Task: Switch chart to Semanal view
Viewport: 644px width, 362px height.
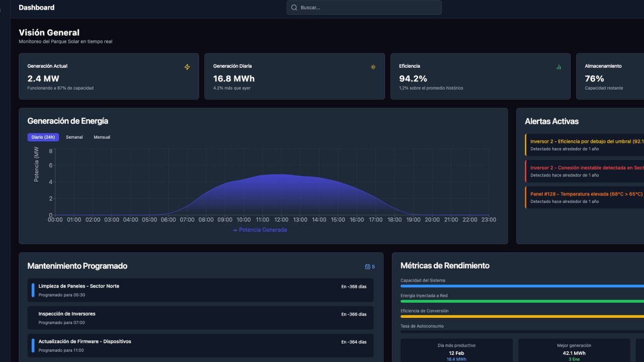Action: coord(74,137)
